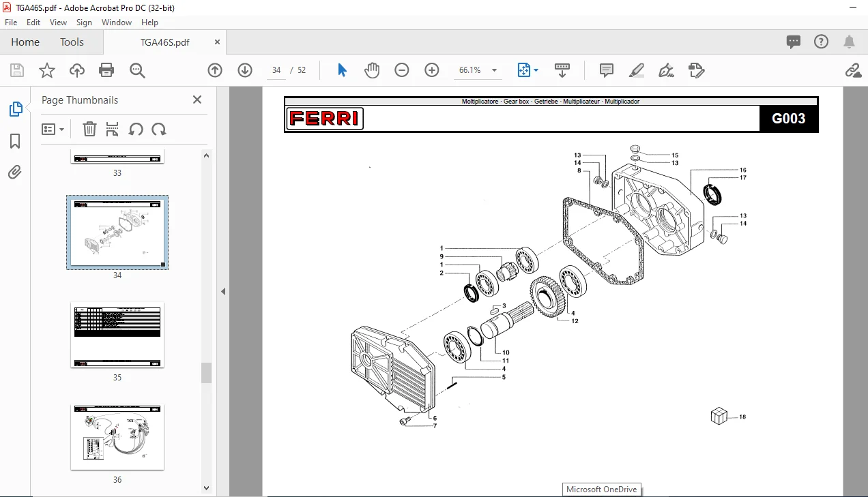Share link to file icon
This screenshot has width=868, height=497.
pyautogui.click(x=852, y=70)
